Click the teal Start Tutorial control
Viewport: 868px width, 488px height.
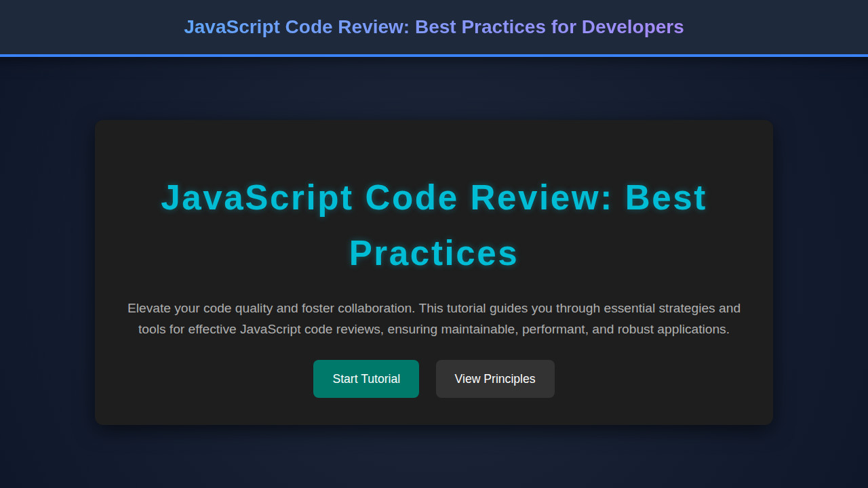pos(366,379)
